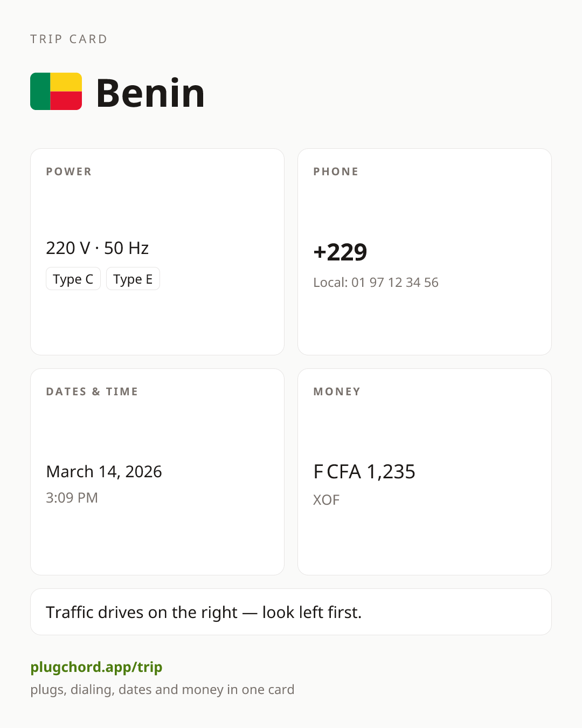Click the Benin country heading
Screen dimensions: 582x728
150,93
